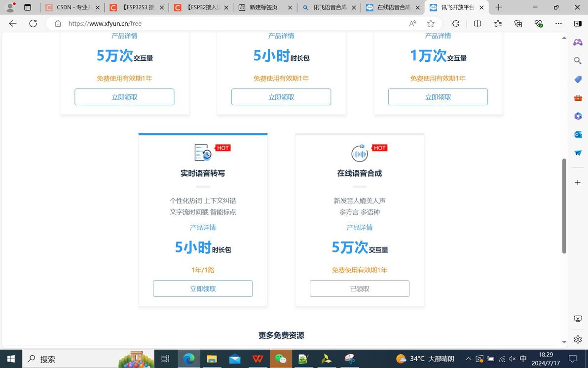The width and height of the screenshot is (588, 368).
Task: Add this page to favorites star
Action: coord(431,23)
